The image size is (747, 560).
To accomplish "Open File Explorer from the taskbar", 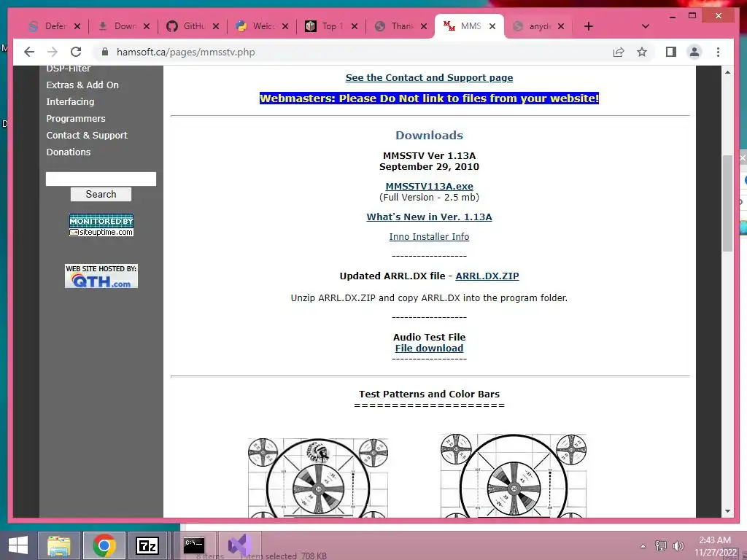I will coord(59,545).
